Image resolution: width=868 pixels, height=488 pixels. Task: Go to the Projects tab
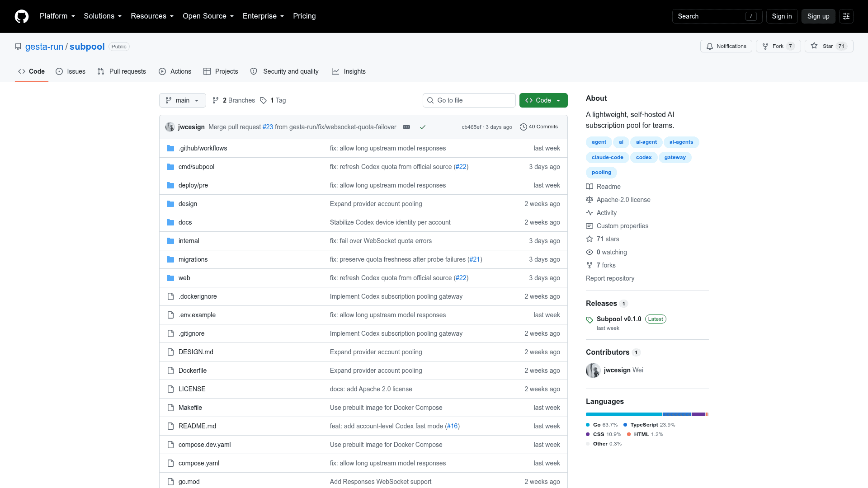click(221, 71)
